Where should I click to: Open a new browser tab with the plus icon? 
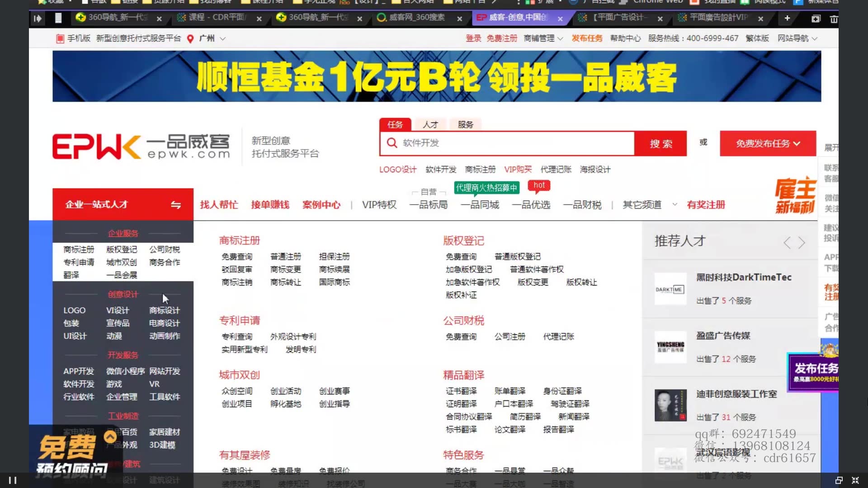pyautogui.click(x=787, y=18)
